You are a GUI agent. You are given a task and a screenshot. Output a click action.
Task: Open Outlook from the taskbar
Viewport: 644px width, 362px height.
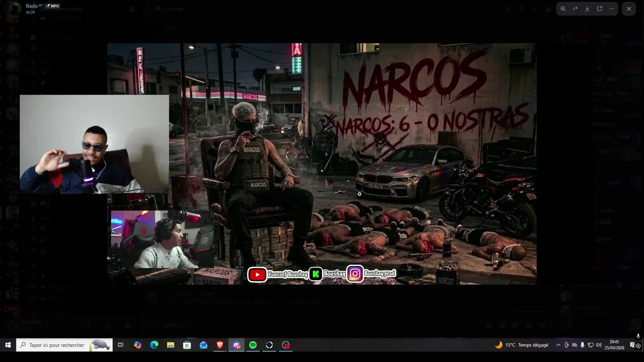203,345
